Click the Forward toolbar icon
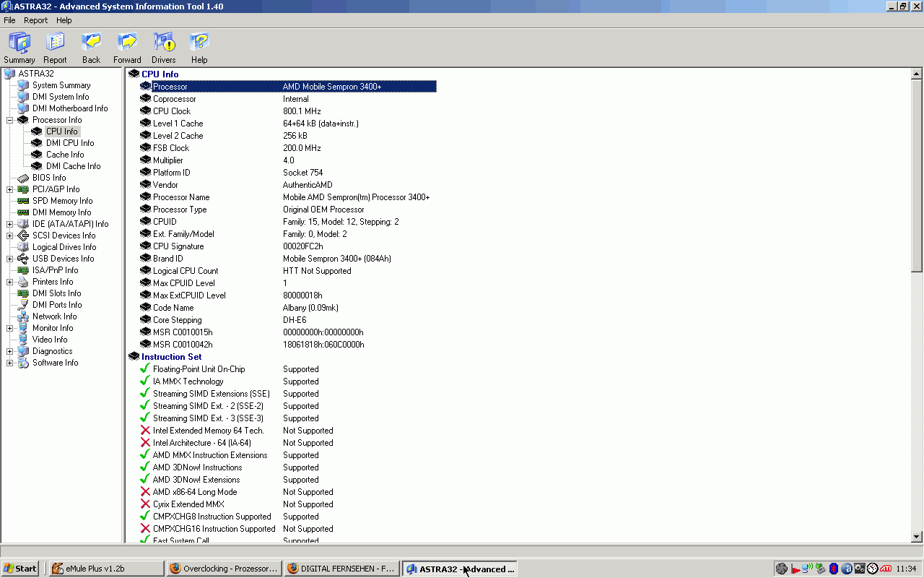 click(x=127, y=48)
